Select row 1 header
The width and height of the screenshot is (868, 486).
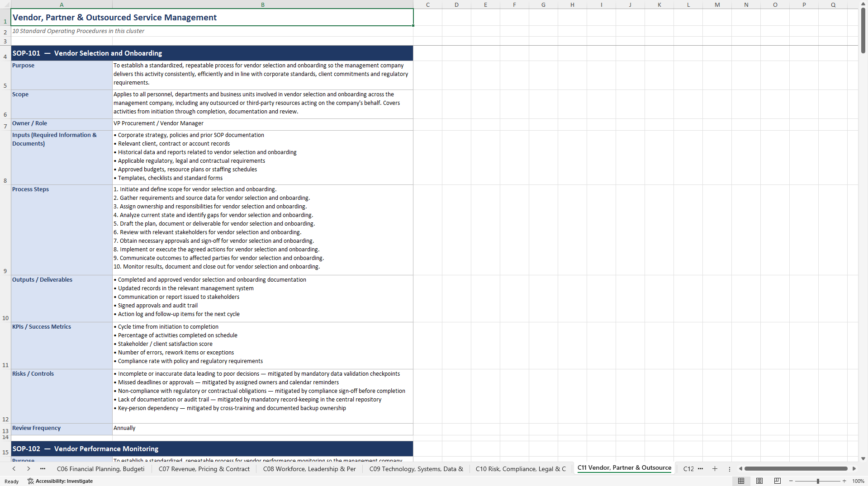(5, 18)
